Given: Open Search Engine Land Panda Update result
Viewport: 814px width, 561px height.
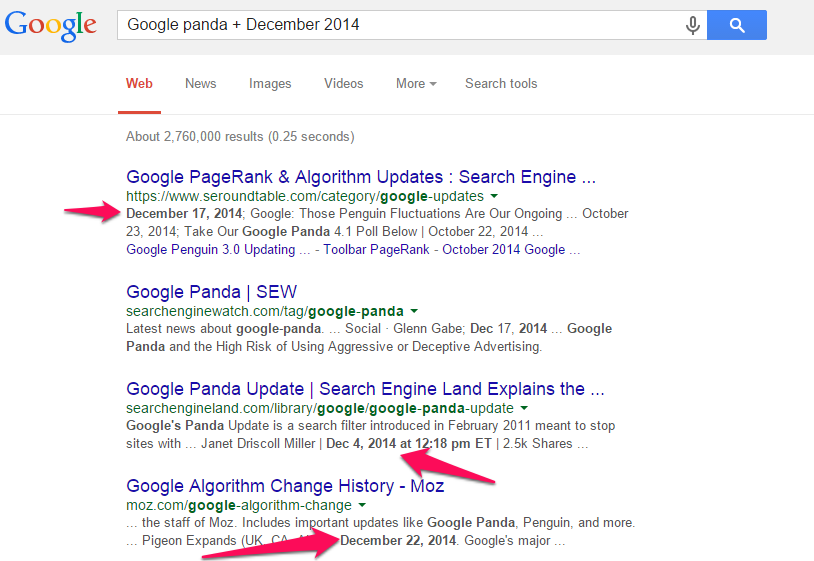Looking at the screenshot, I should 365,389.
